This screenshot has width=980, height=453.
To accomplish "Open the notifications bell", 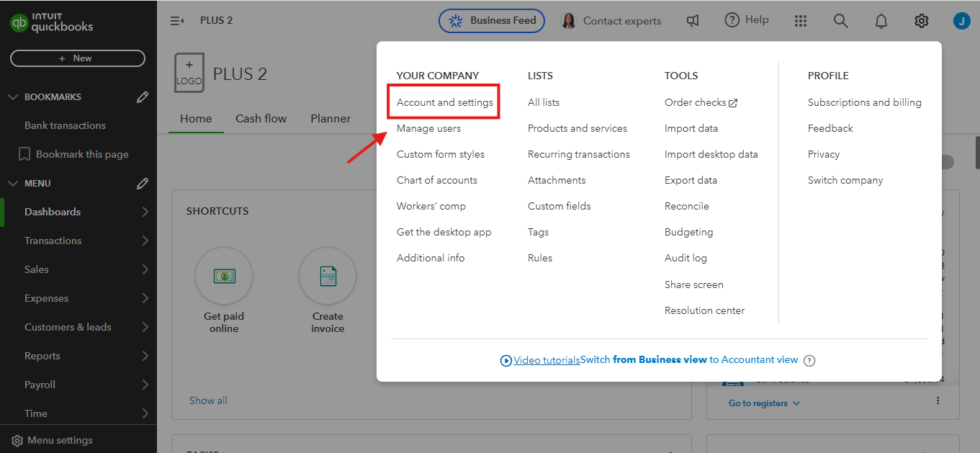I will pos(881,21).
